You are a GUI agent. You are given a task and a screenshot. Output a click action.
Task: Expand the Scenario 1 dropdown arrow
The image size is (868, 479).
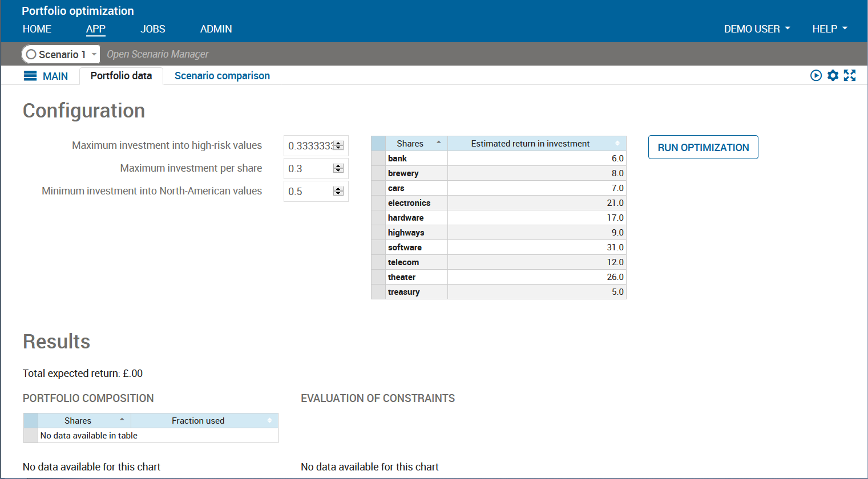coord(94,54)
